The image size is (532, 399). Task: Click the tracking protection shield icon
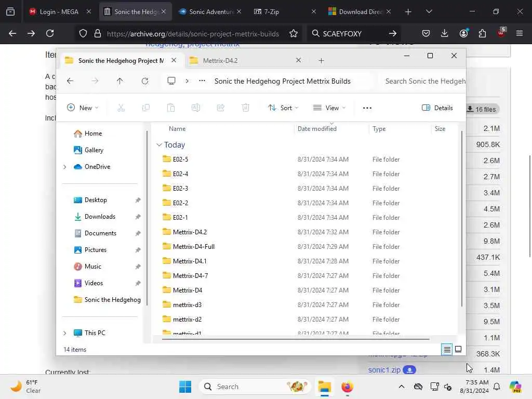[83, 33]
